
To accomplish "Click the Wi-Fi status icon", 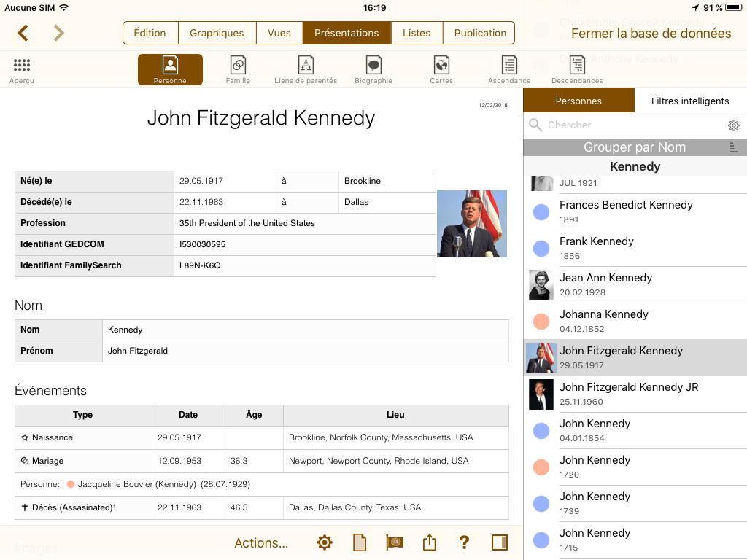I will (64, 7).
